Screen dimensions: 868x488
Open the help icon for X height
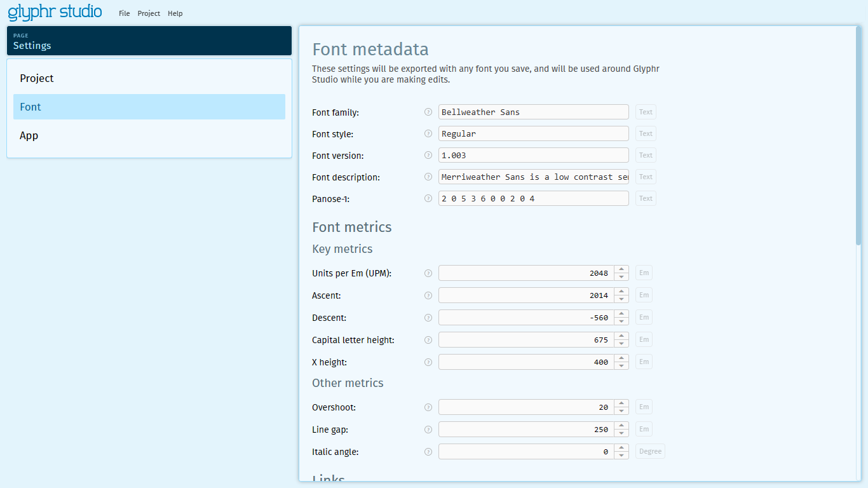(x=428, y=362)
